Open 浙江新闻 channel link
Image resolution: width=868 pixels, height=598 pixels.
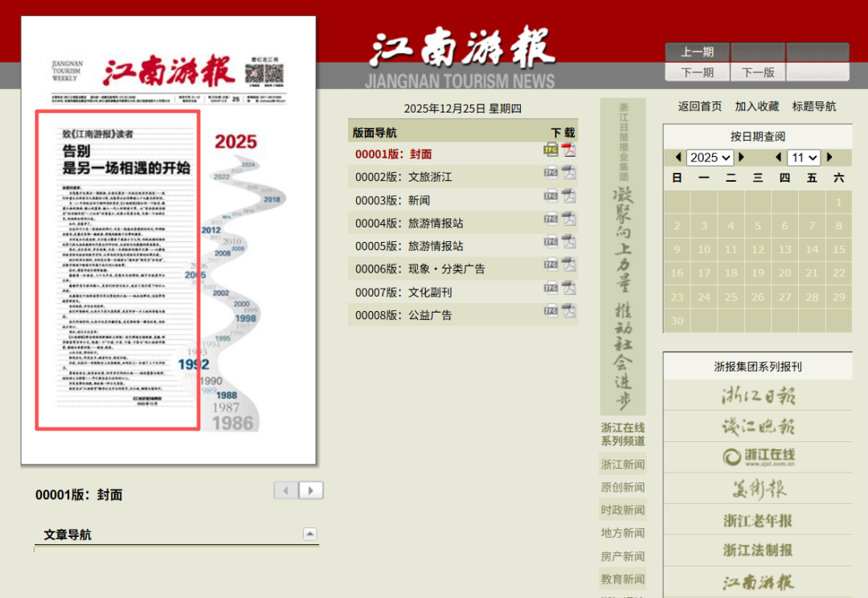click(x=622, y=465)
